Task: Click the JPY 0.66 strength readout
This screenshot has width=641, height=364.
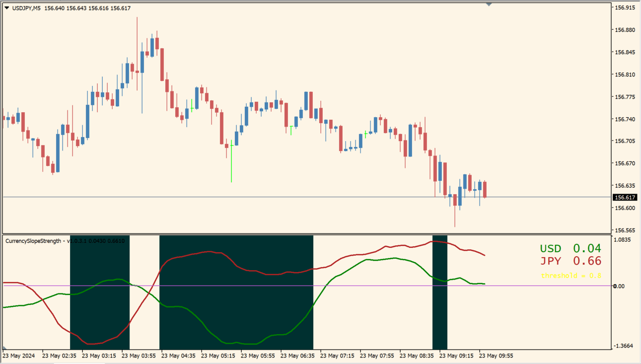Action: click(570, 261)
